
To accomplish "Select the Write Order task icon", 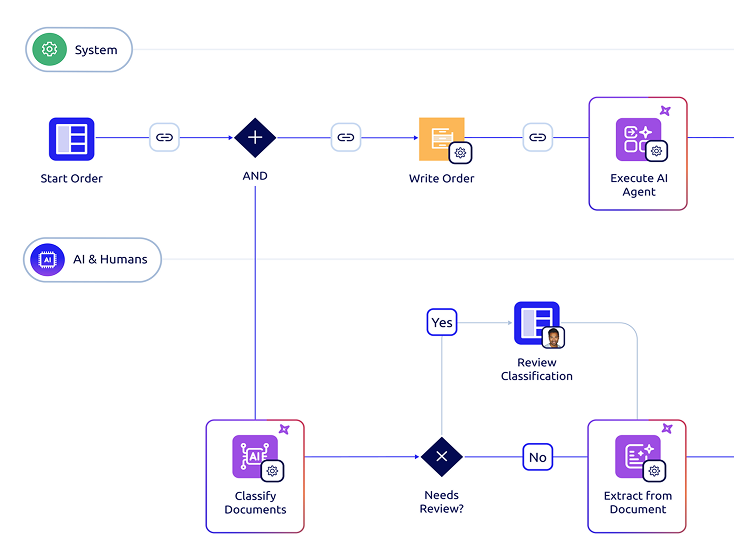I will pos(440,139).
